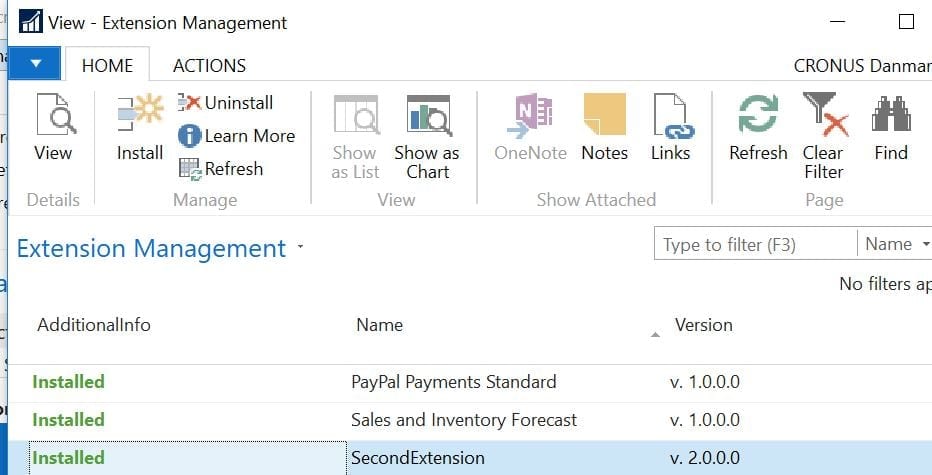
Task: Select the SecondExtension row
Action: (x=470, y=458)
